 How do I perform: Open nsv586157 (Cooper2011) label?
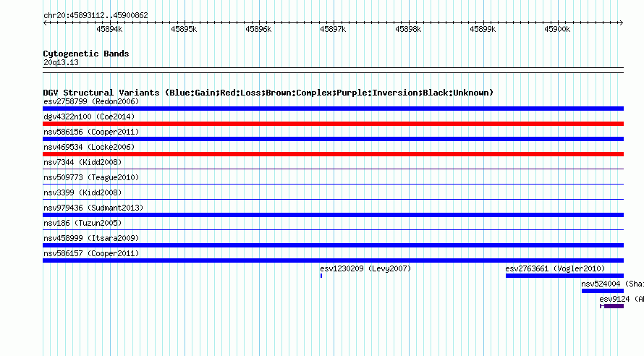point(91,253)
